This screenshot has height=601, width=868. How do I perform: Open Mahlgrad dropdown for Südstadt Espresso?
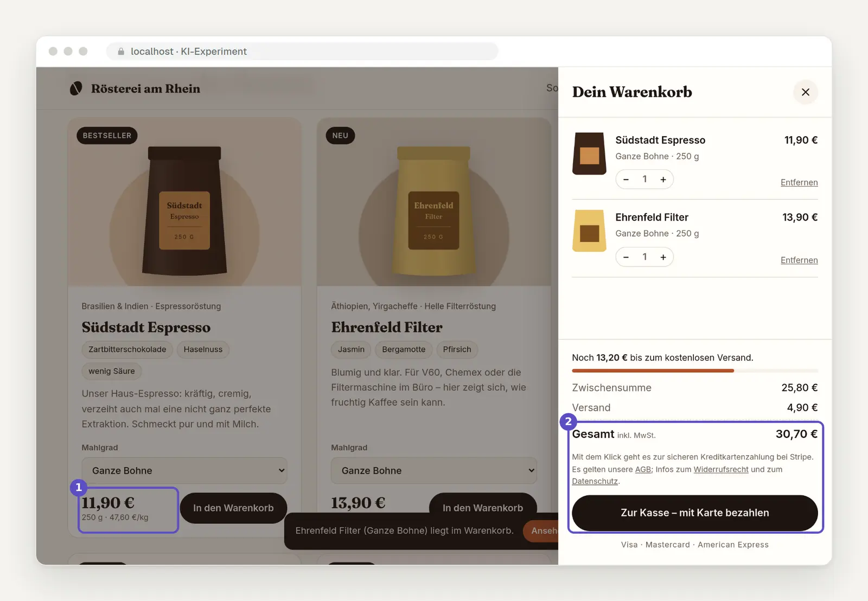click(x=184, y=470)
